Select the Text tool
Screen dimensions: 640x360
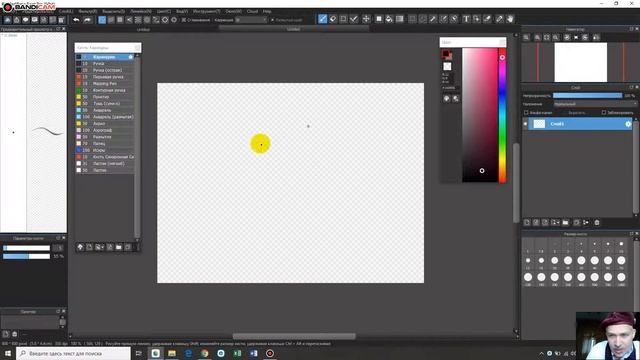point(466,19)
